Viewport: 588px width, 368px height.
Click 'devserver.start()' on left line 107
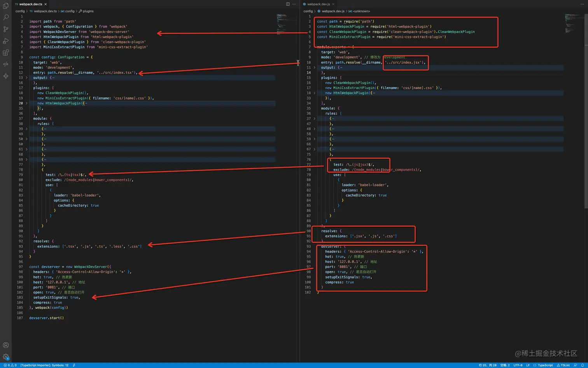46,318
